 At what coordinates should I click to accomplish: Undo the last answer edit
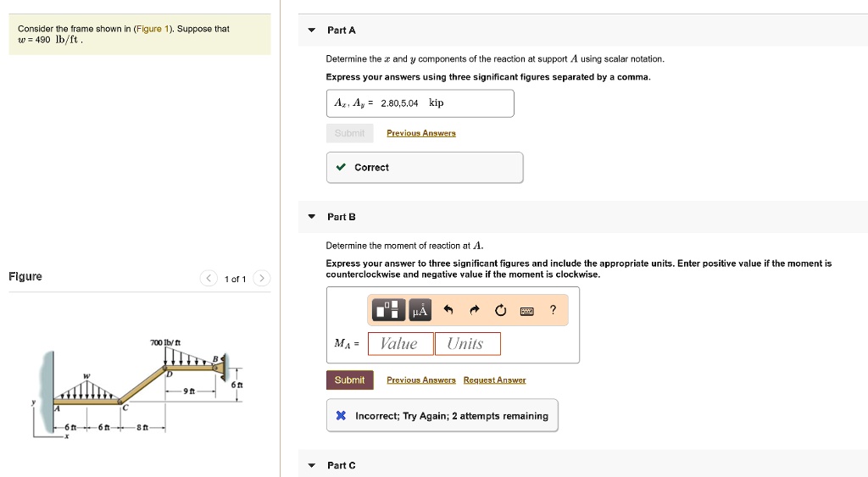coord(449,311)
